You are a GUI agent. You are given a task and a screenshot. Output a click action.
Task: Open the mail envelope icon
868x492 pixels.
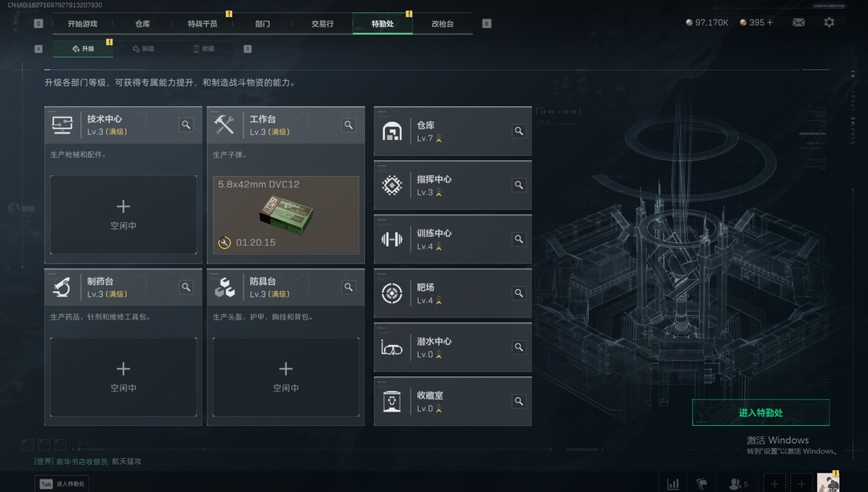click(x=798, y=23)
